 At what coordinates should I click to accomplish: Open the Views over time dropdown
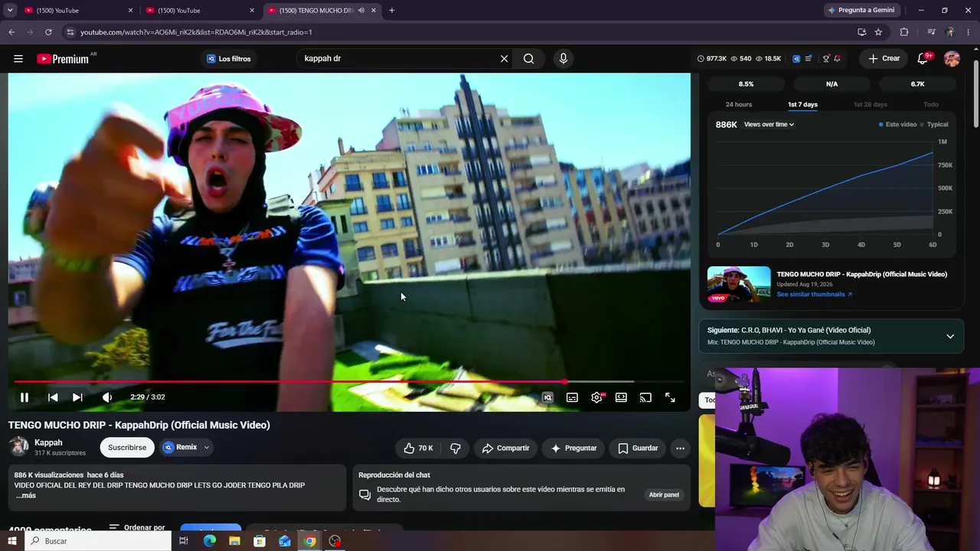(x=769, y=125)
